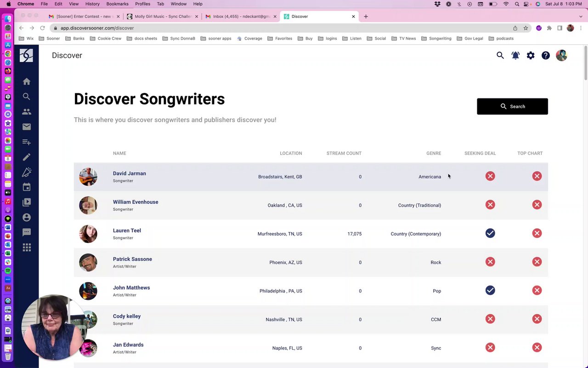Click the sidebar apps grid icon
588x368 pixels.
(27, 247)
